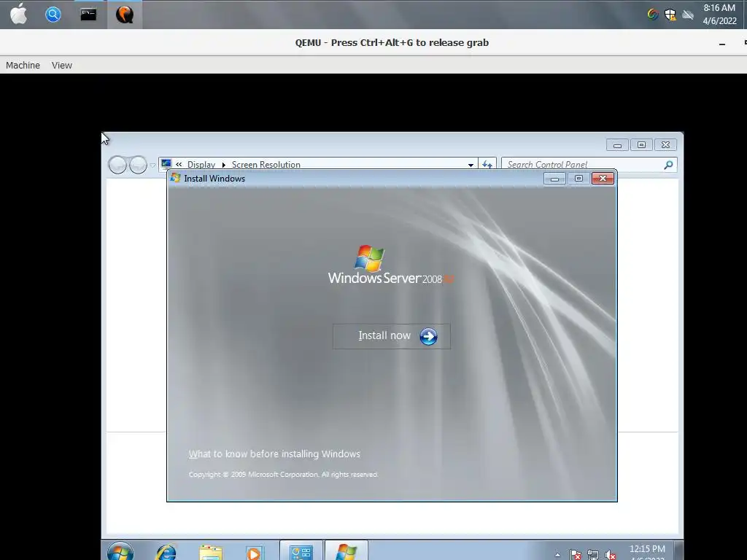This screenshot has height=560, width=747.
Task: Go back in Control Panel window
Action: pyautogui.click(x=117, y=165)
